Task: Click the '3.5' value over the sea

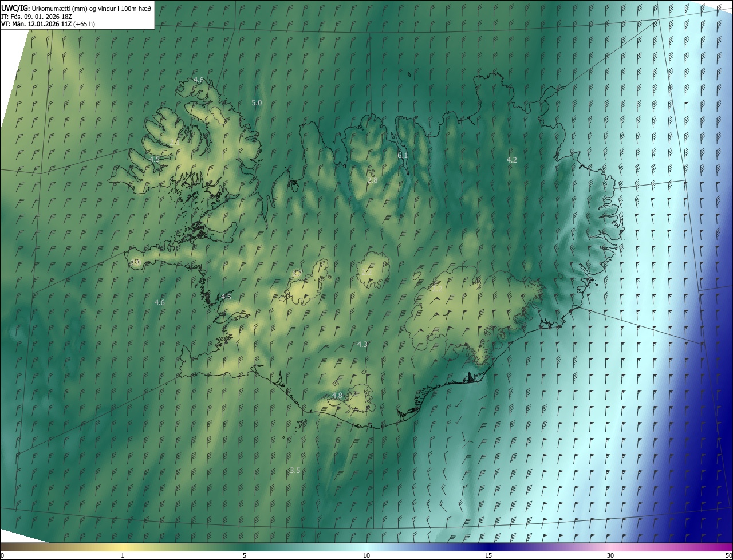Action: coord(295,470)
